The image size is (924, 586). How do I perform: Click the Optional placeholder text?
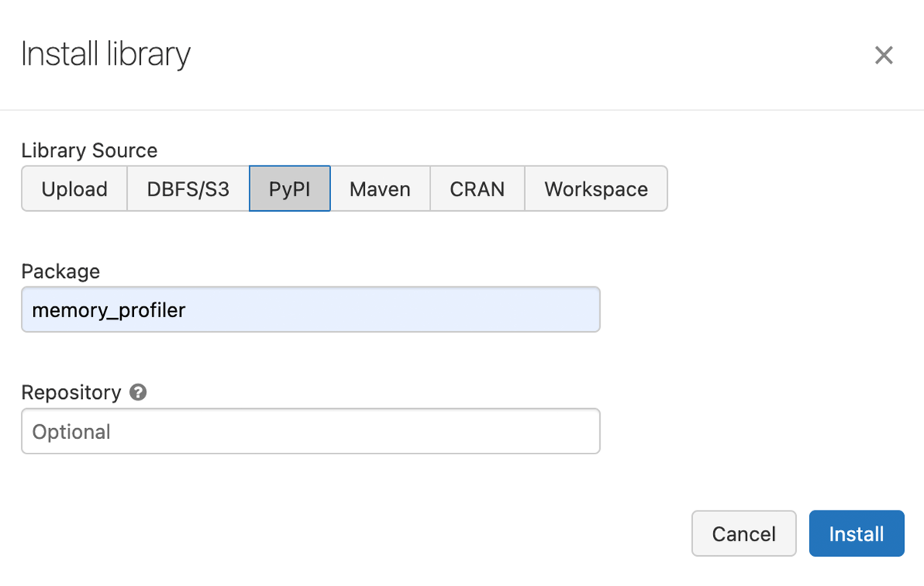(x=72, y=432)
